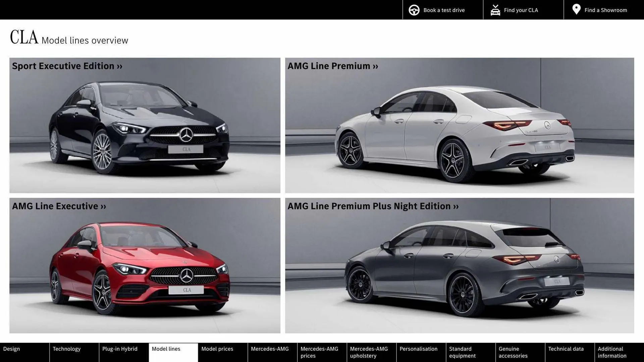The image size is (644, 362).
Task: Click the Find a Showroom link
Action: pos(605,10)
